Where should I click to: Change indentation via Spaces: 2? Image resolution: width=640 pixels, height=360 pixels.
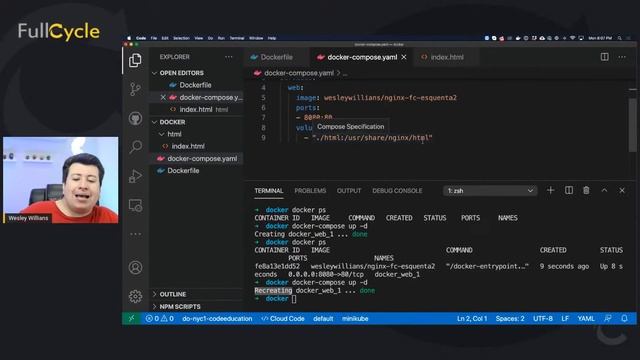(510, 318)
